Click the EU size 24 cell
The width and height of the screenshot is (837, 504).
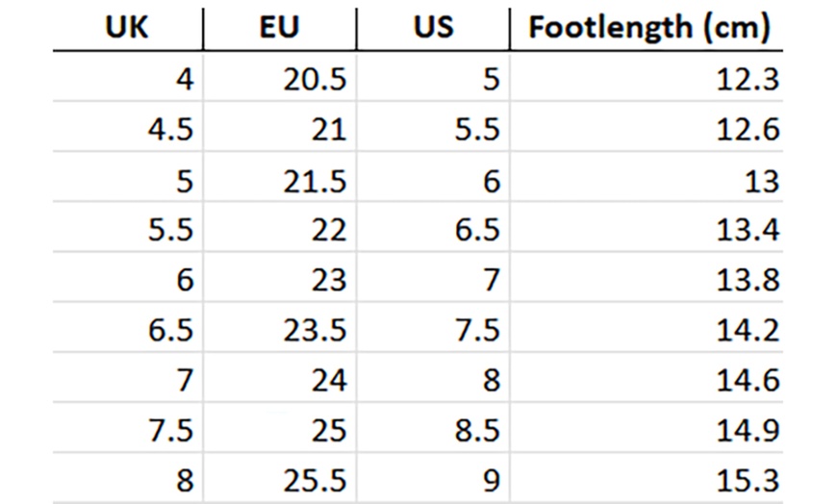(327, 380)
